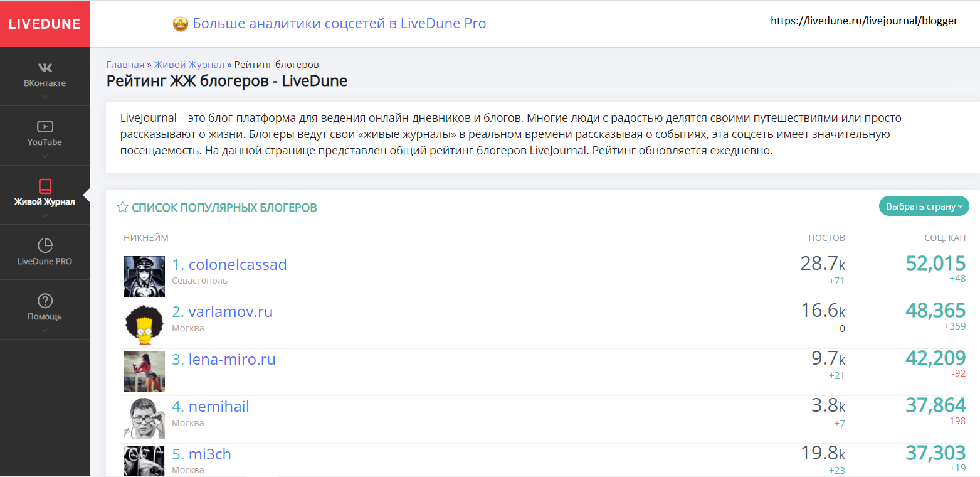Click the smiley emoji in the top banner

[181, 24]
